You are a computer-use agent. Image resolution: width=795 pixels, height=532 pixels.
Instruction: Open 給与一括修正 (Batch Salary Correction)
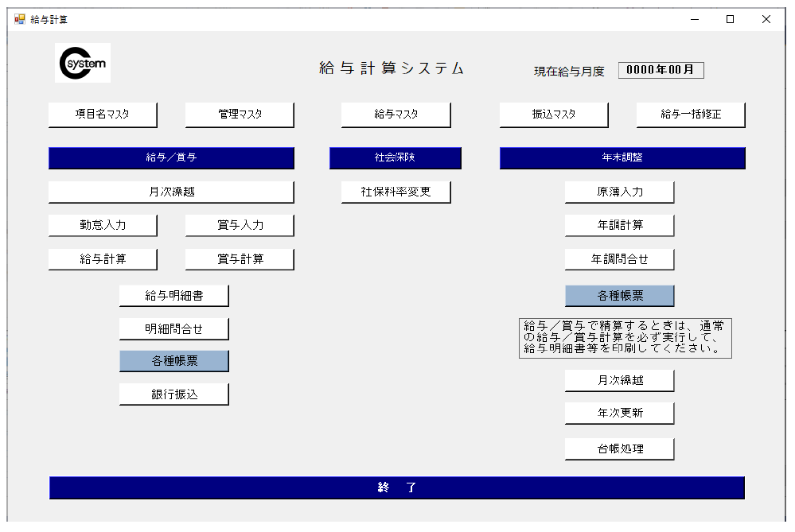pos(688,115)
